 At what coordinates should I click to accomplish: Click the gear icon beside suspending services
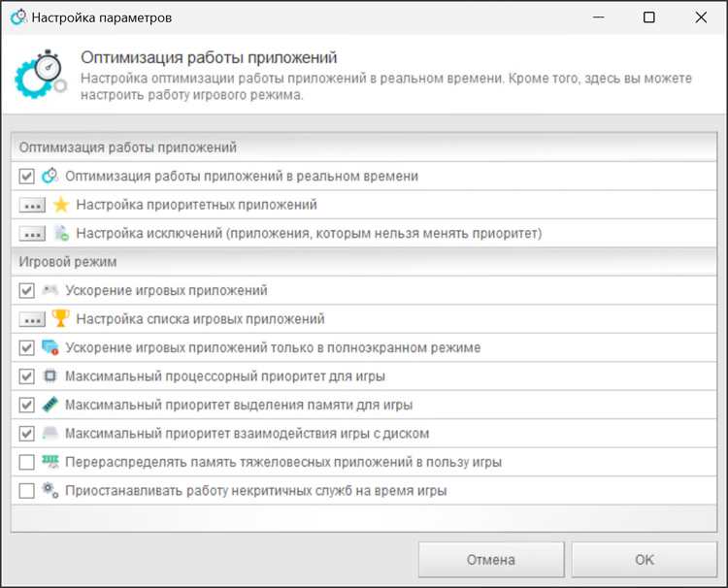coord(50,490)
